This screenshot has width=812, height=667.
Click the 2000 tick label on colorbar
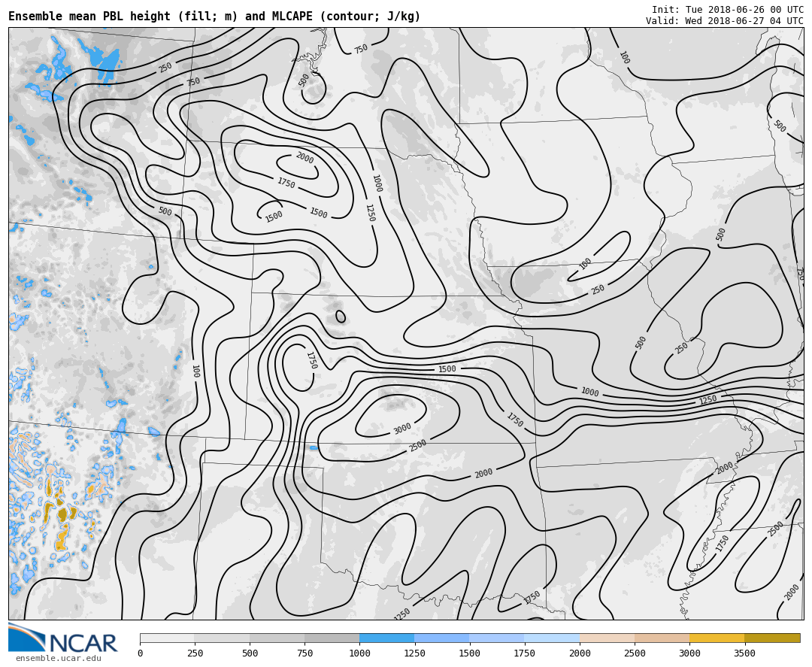pyautogui.click(x=580, y=653)
